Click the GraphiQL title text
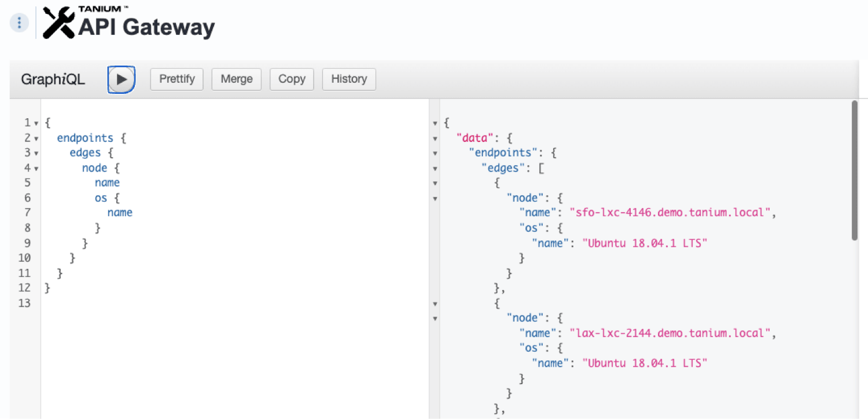868x420 pixels. tap(53, 79)
